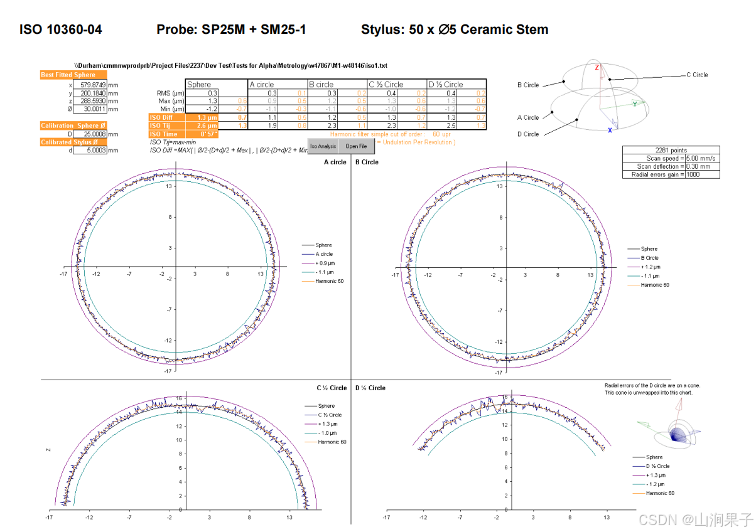
Task: Click the radial errors cone note text
Action: tap(652, 389)
